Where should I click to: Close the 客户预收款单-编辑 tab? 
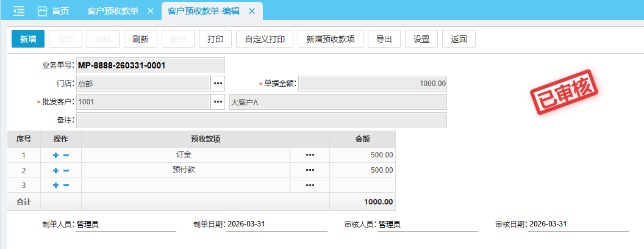(251, 11)
